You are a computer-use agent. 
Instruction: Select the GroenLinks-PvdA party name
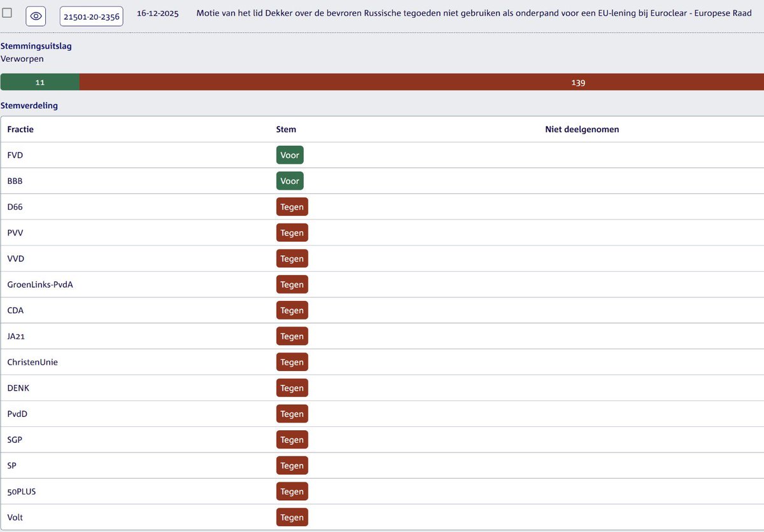(x=40, y=284)
